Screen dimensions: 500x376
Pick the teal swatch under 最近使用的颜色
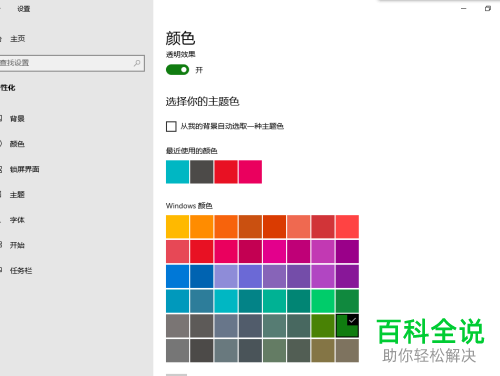[x=177, y=172]
